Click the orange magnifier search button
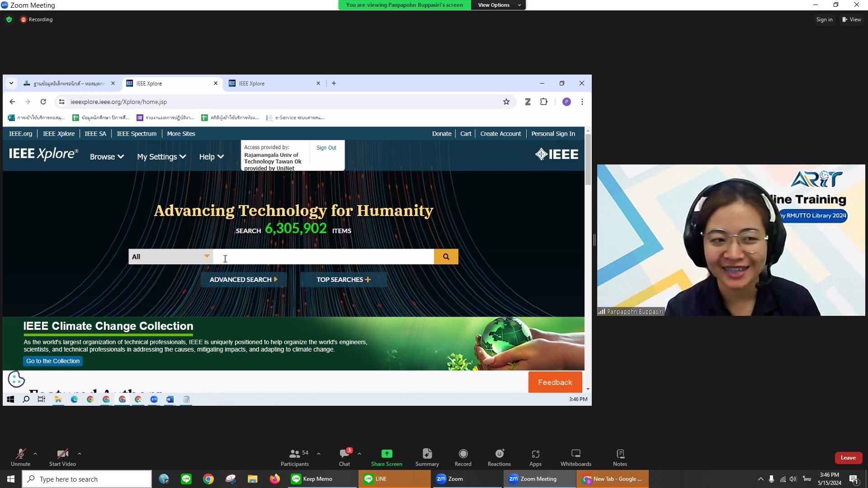This screenshot has height=488, width=868. pos(446,257)
